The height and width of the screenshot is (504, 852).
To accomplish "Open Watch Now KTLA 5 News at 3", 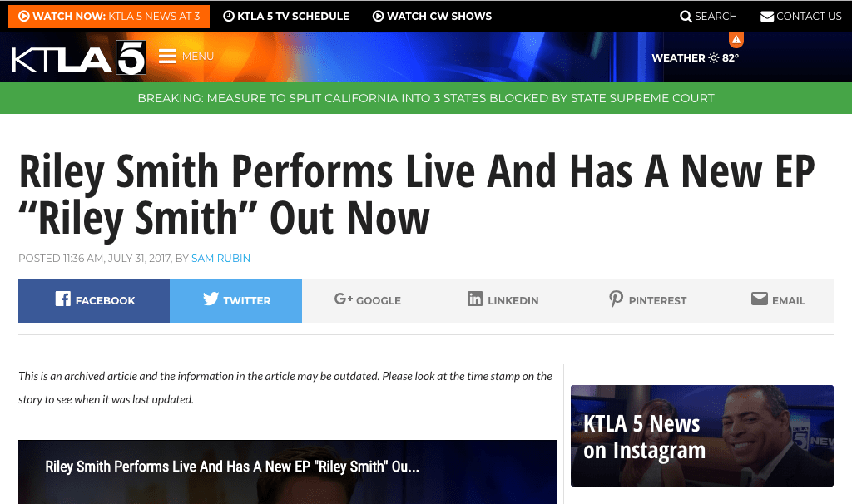I will click(x=109, y=17).
